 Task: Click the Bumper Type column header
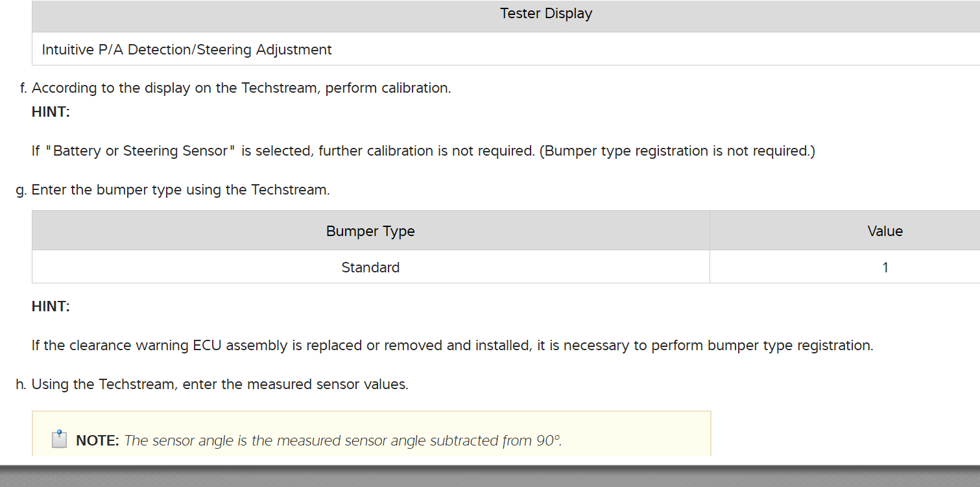[x=370, y=232]
